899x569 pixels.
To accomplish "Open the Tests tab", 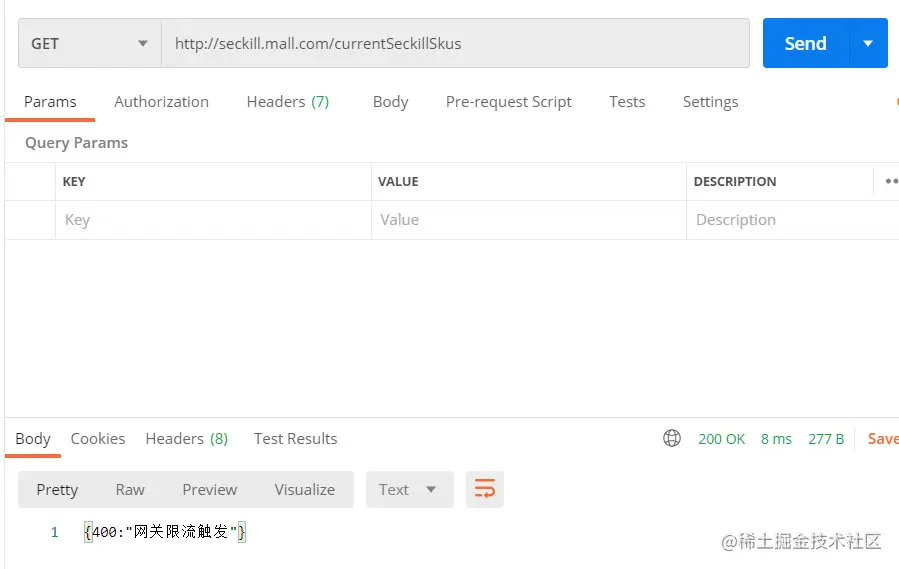I will 627,102.
